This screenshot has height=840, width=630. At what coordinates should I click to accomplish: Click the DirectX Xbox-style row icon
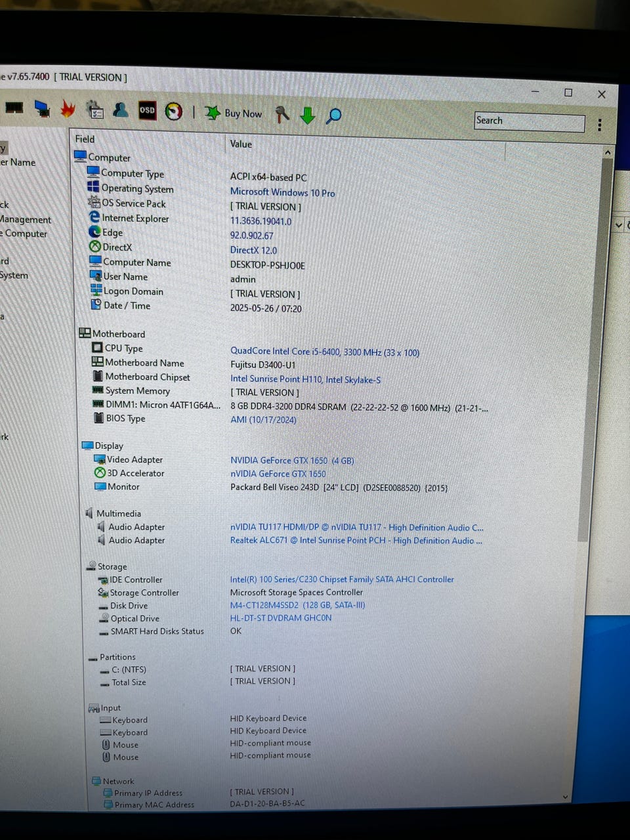95,246
